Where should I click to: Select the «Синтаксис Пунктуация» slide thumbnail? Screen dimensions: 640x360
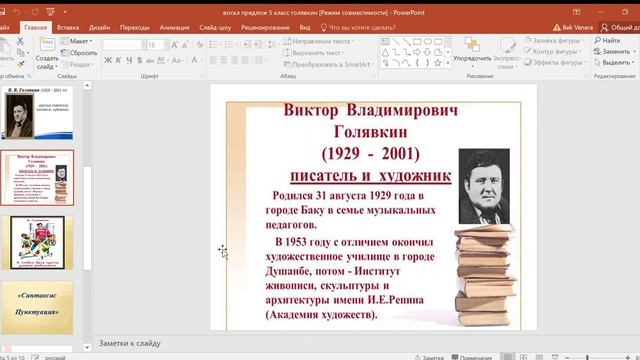click(37, 307)
